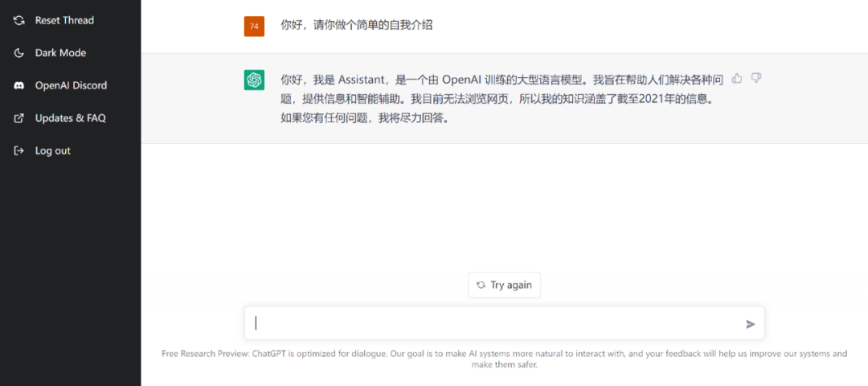Give the response a thumbs up
Screen dimensions: 868x386
[x=737, y=79]
